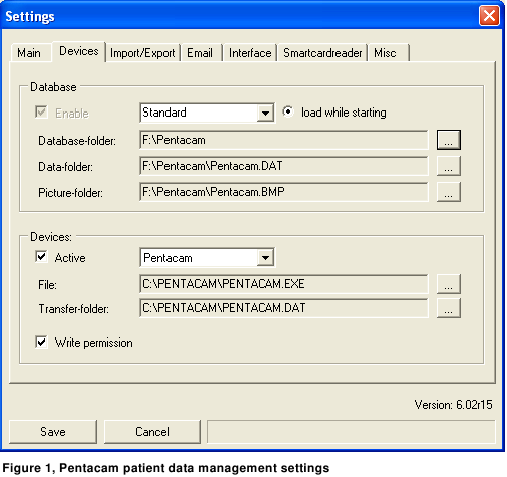507x477 pixels.
Task: Click the Picture-folder path field
Action: (284, 192)
